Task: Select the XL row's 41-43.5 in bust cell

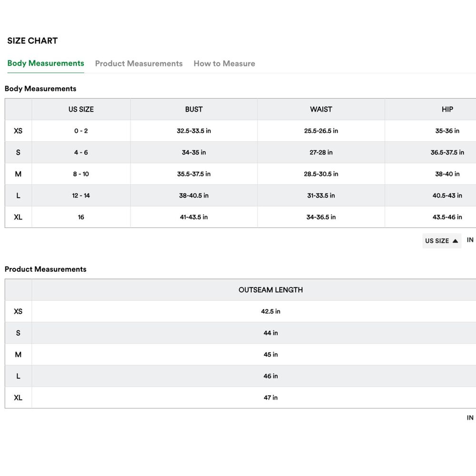Action: (x=194, y=217)
